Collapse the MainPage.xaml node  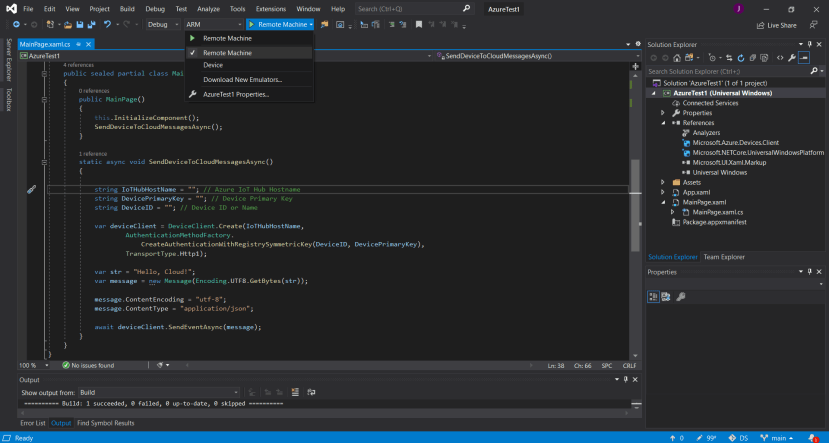click(x=662, y=202)
